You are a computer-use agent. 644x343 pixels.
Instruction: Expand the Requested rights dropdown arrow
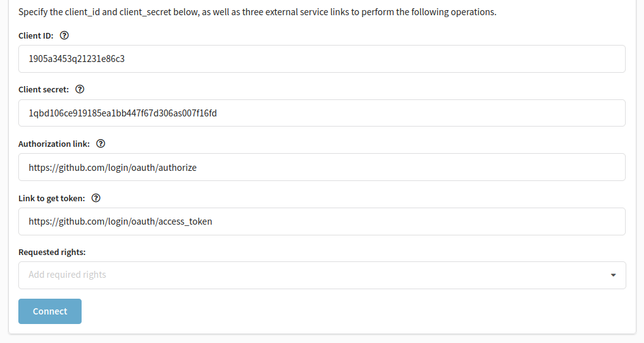click(613, 275)
